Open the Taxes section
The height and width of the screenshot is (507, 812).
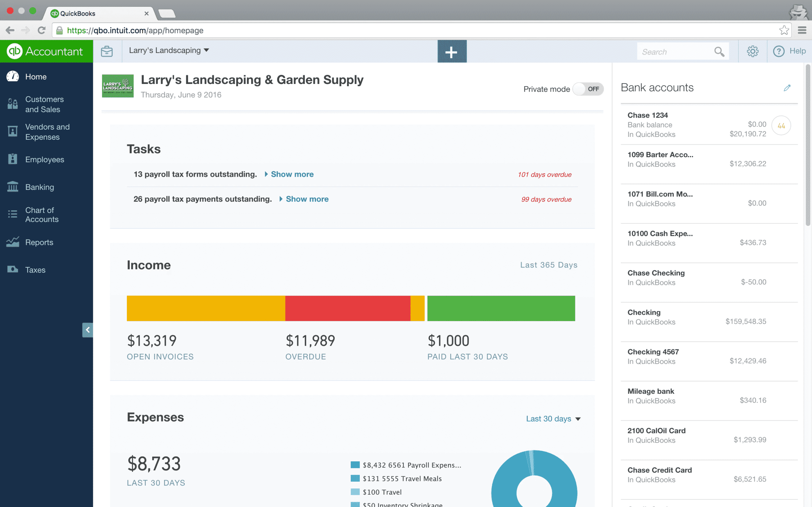point(36,269)
